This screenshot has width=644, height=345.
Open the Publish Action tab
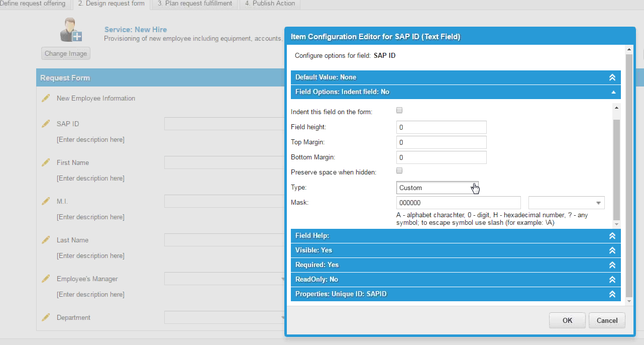click(x=269, y=3)
